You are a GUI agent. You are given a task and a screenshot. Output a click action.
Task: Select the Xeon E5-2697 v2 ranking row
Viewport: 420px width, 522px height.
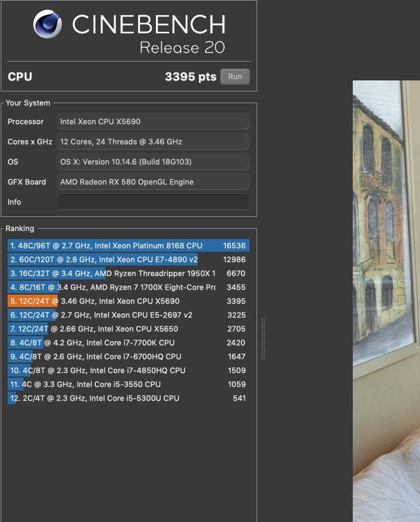[128, 315]
